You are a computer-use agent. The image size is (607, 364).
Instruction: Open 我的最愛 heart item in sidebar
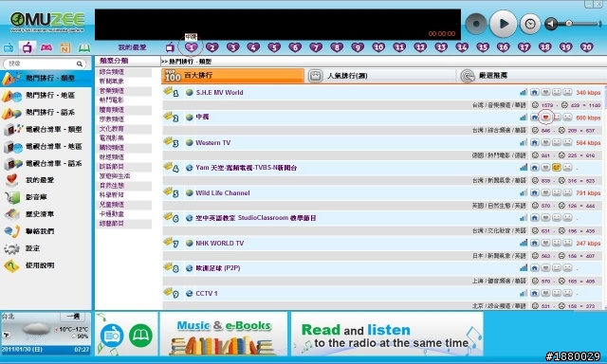46,180
